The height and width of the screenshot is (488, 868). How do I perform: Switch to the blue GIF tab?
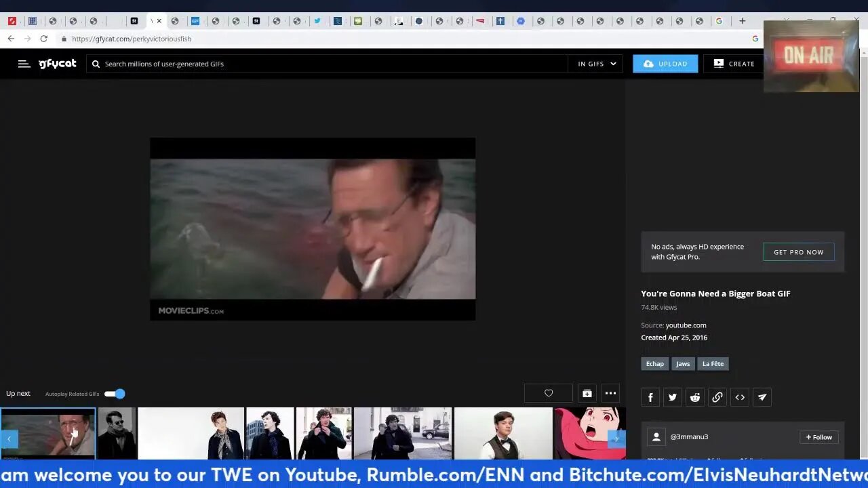click(x=195, y=21)
